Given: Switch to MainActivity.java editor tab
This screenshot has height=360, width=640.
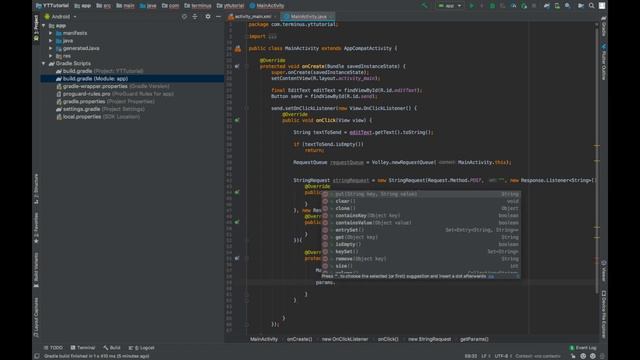Looking at the screenshot, I should [308, 16].
